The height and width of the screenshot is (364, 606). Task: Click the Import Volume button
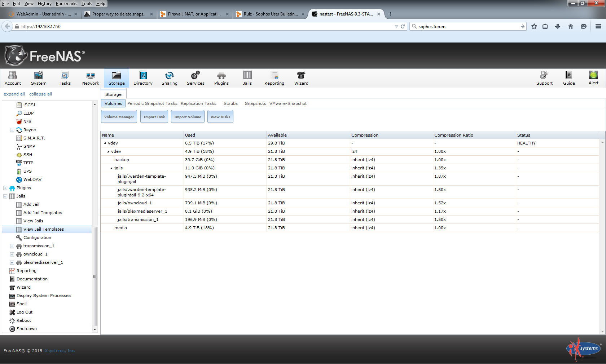[188, 117]
